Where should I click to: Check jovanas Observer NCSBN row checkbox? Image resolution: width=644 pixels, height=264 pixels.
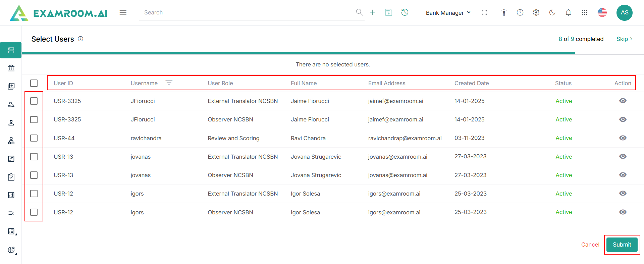point(34,175)
